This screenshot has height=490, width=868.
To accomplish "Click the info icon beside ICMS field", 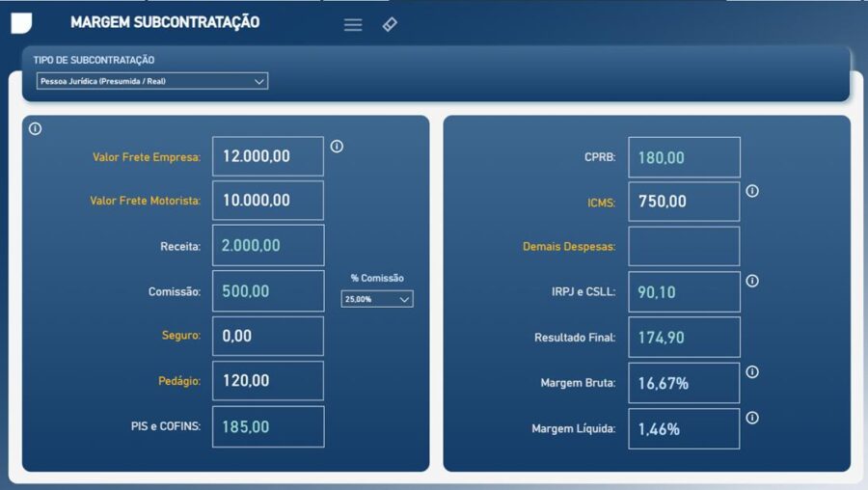I will (x=752, y=191).
